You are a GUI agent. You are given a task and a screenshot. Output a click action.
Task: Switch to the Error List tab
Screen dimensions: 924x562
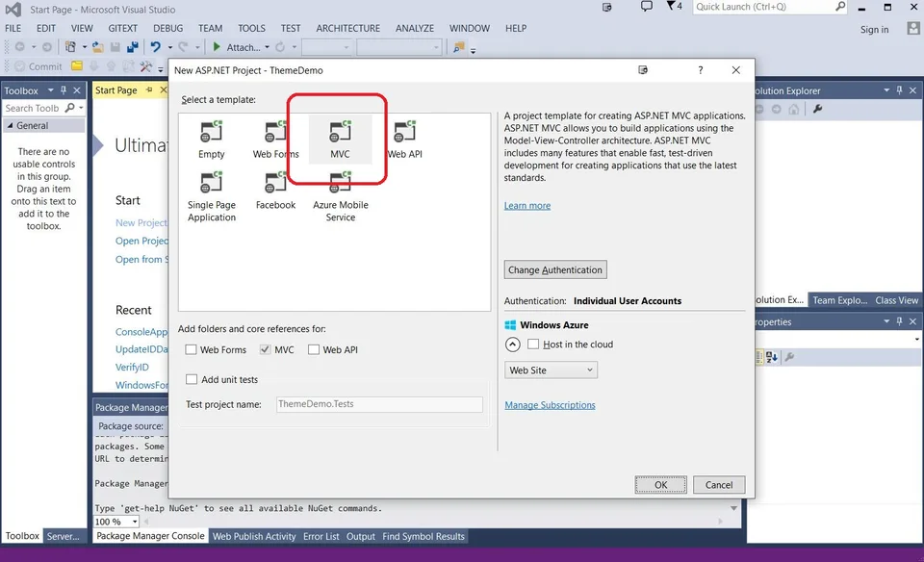point(321,536)
